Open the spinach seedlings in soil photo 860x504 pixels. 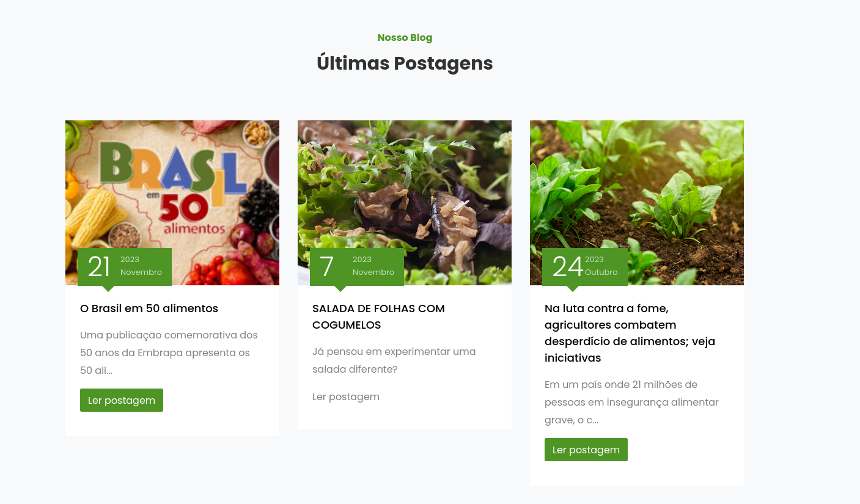(x=637, y=203)
